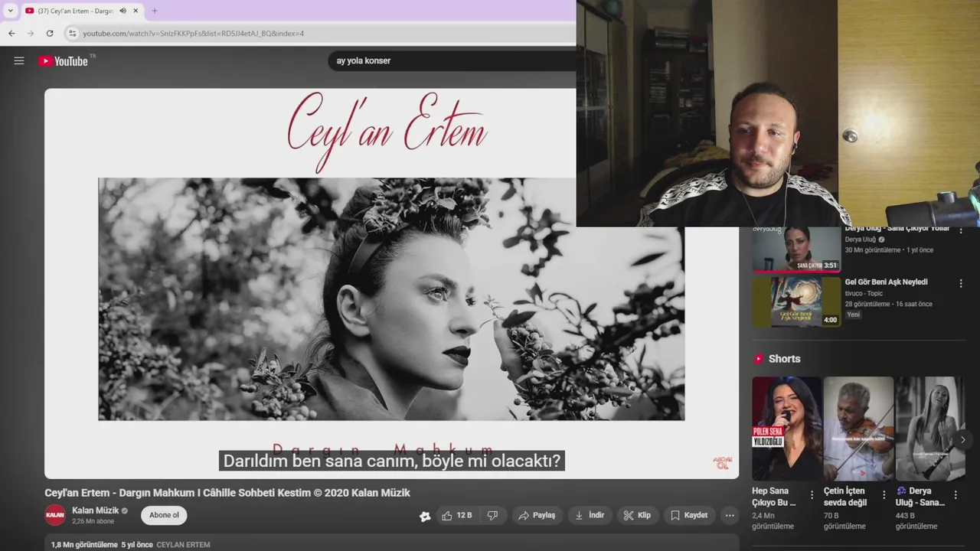Click the CEYLAN ERTEM description link
The width and height of the screenshot is (980, 551).
pyautogui.click(x=183, y=545)
